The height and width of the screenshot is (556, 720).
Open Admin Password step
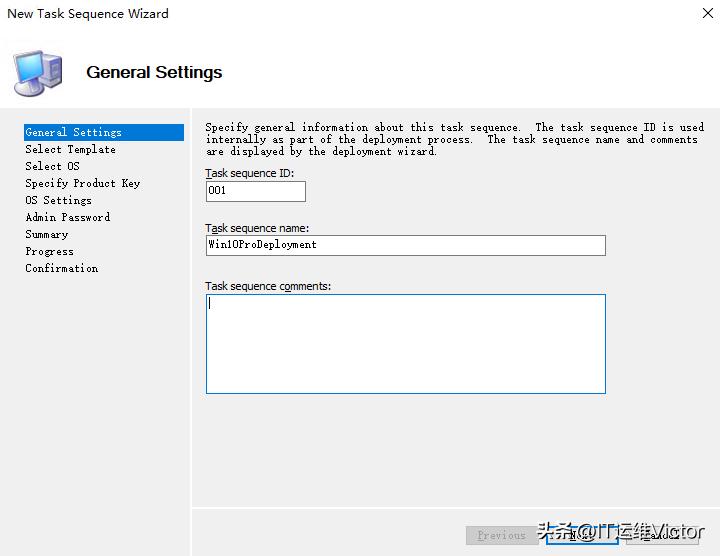(67, 217)
